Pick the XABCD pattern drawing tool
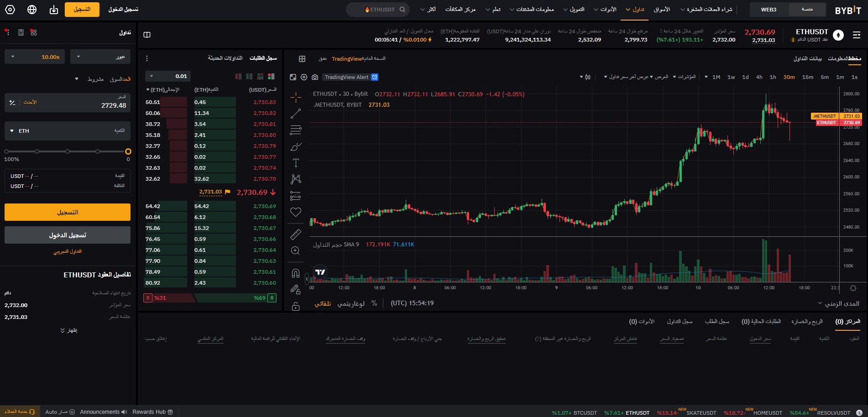 [x=296, y=179]
